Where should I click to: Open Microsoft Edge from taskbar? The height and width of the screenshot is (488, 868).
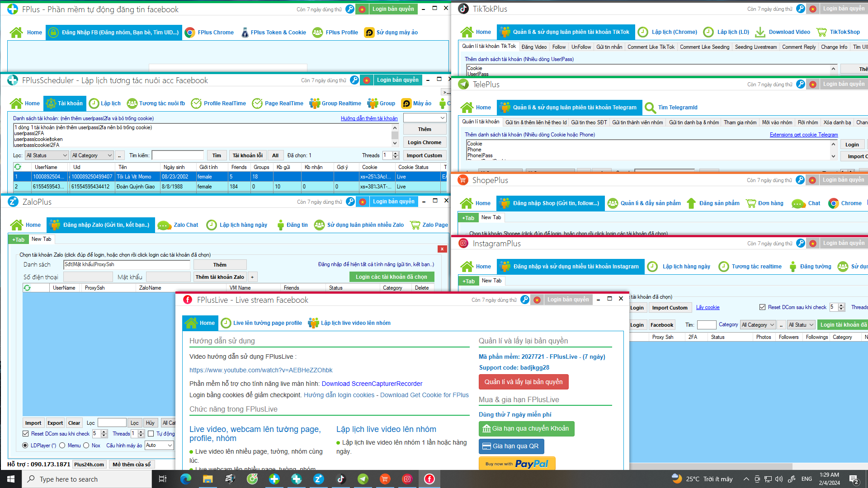coord(186,479)
